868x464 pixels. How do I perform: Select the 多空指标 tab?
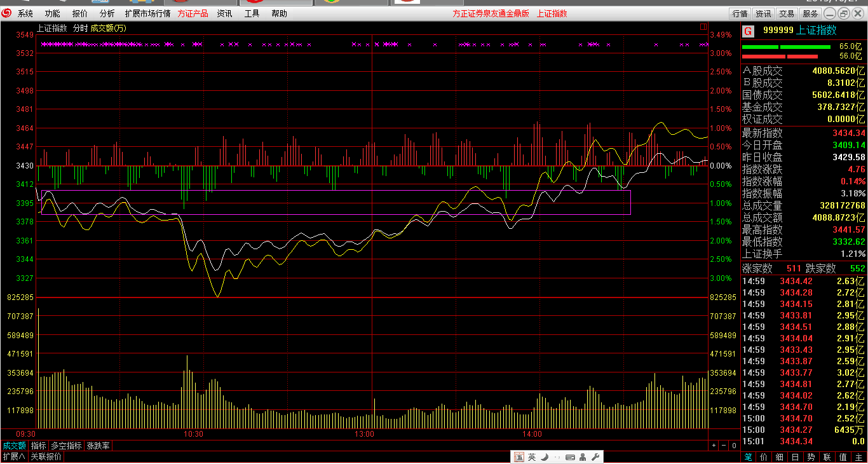click(67, 446)
